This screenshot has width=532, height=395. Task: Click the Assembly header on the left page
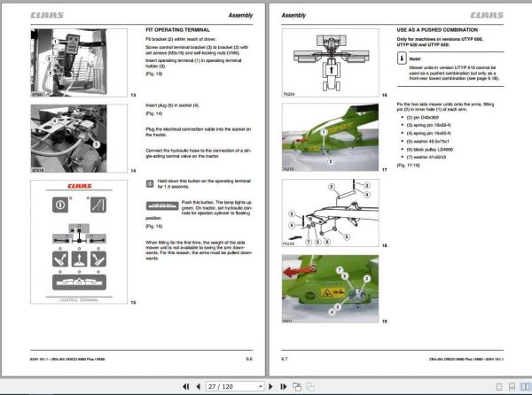[x=240, y=15]
